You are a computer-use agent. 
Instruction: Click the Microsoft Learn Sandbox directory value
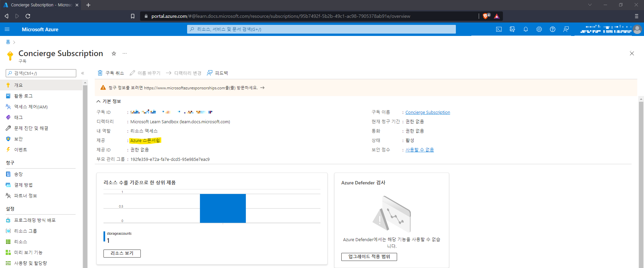tap(180, 122)
